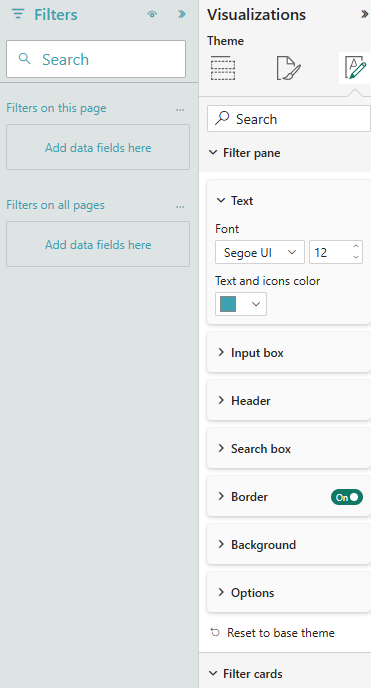Viewport: 371px width, 688px height.
Task: Decrease font size with down arrow
Action: click(356, 258)
